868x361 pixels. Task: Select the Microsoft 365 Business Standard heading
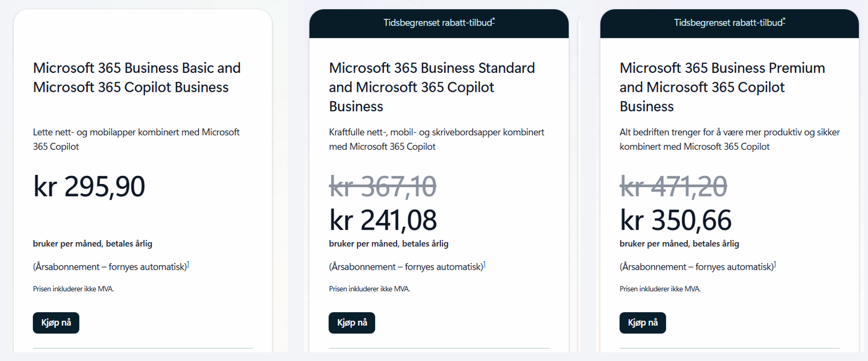[431, 87]
